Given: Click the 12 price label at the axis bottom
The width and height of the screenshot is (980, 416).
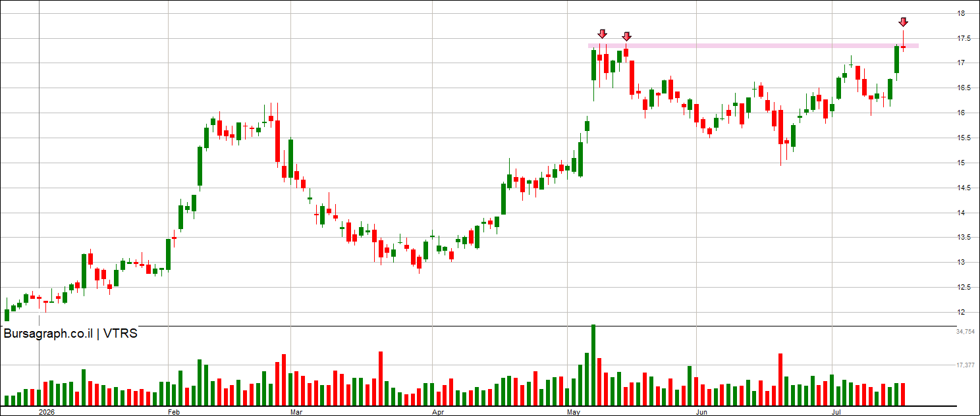Looking at the screenshot, I should (x=962, y=313).
